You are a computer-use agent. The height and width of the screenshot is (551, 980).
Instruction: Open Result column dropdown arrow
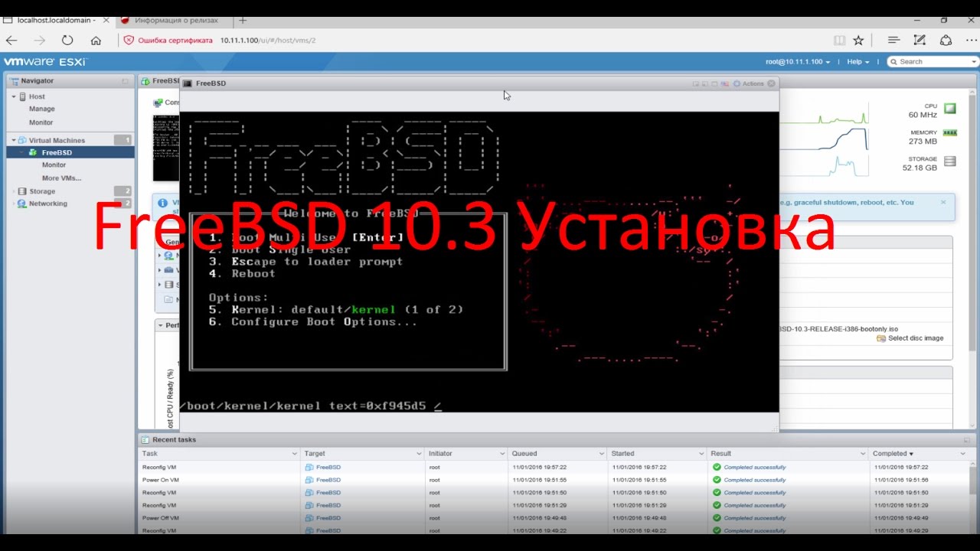(x=863, y=454)
